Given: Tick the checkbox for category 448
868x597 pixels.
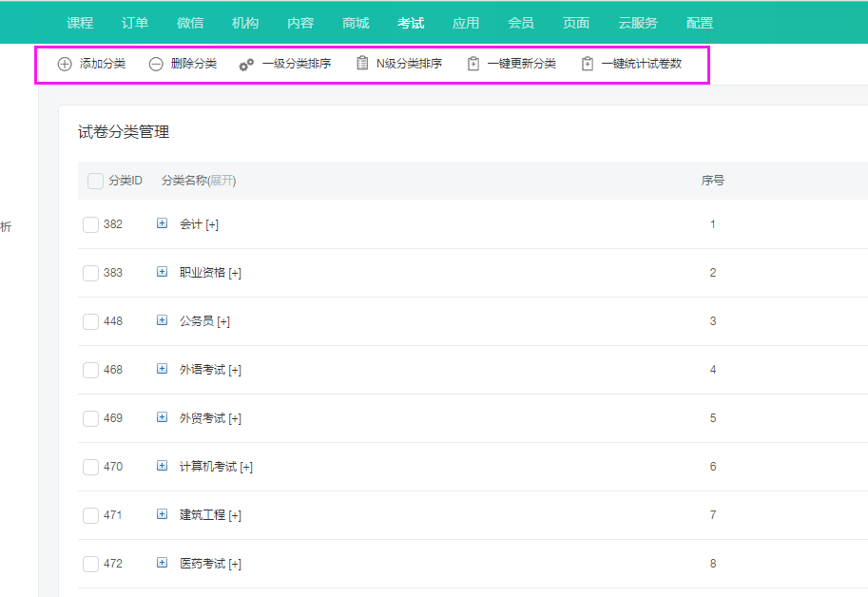Looking at the screenshot, I should [90, 321].
